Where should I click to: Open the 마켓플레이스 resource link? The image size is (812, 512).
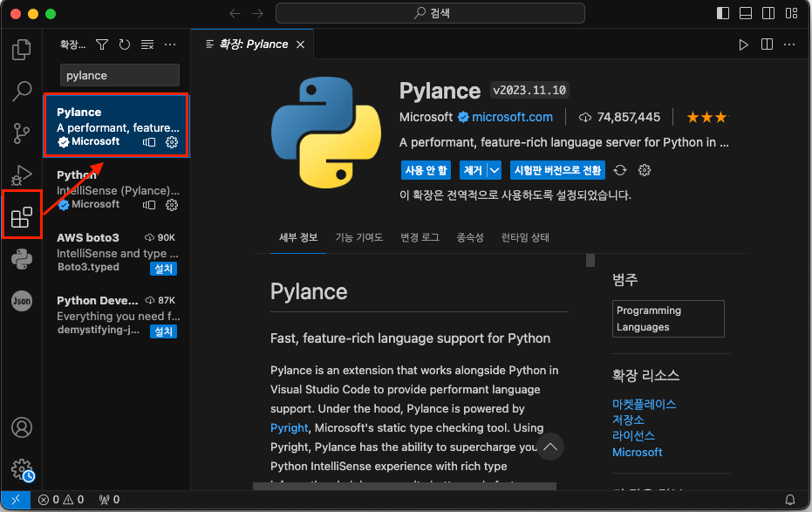pyautogui.click(x=645, y=404)
